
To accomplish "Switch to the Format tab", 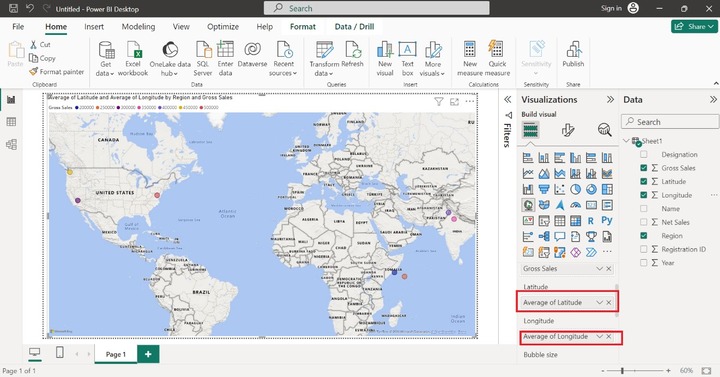I will (x=303, y=27).
